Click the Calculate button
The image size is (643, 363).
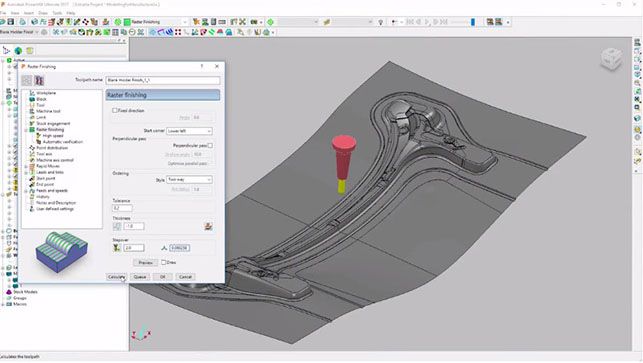point(116,277)
